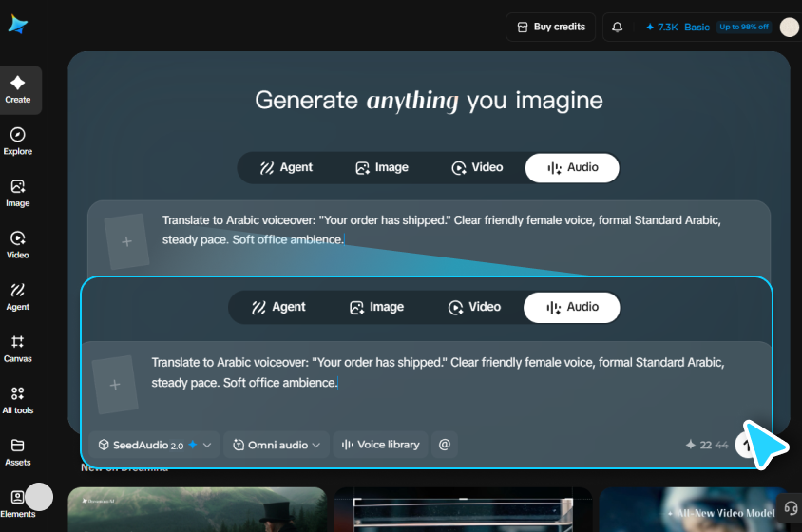Click the 7.3K credits balance

662,28
